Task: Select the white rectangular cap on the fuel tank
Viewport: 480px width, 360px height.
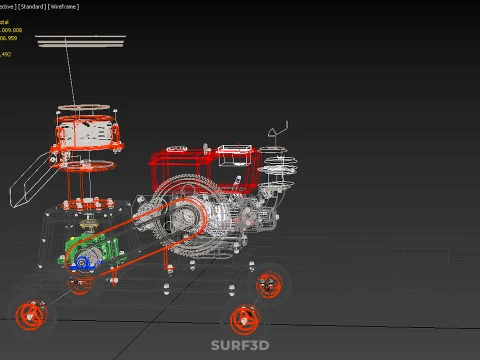Action: pos(235,155)
